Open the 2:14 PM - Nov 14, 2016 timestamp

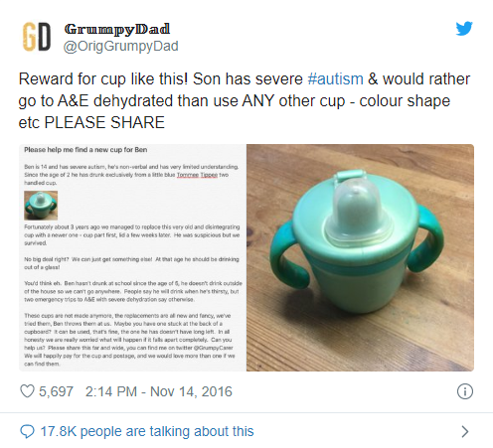[x=159, y=391]
